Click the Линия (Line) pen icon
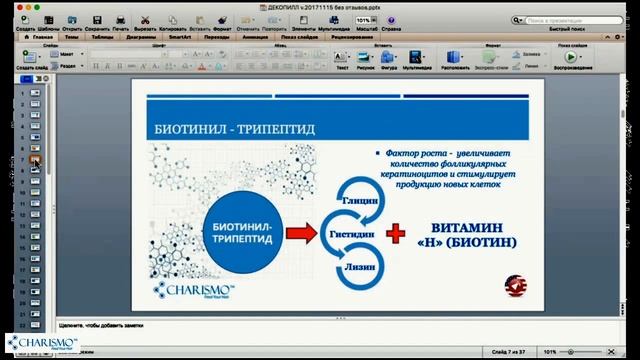This screenshot has width=640, height=360. point(516,66)
